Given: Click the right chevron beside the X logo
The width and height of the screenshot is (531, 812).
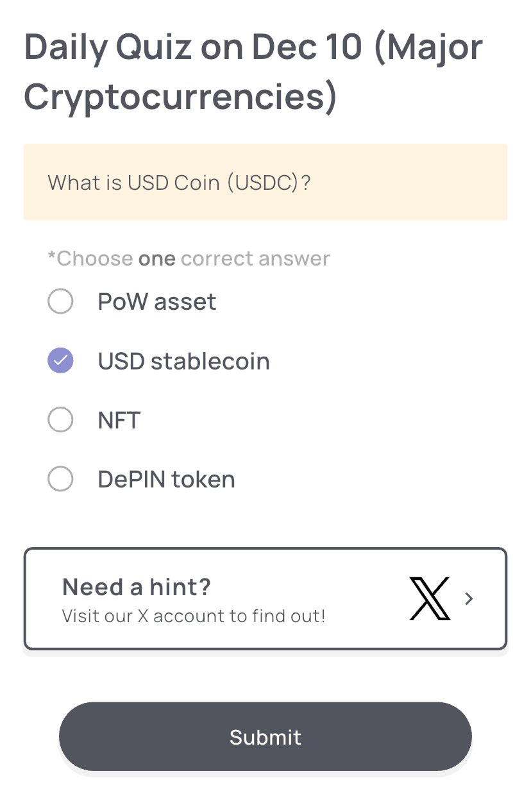Looking at the screenshot, I should [469, 598].
